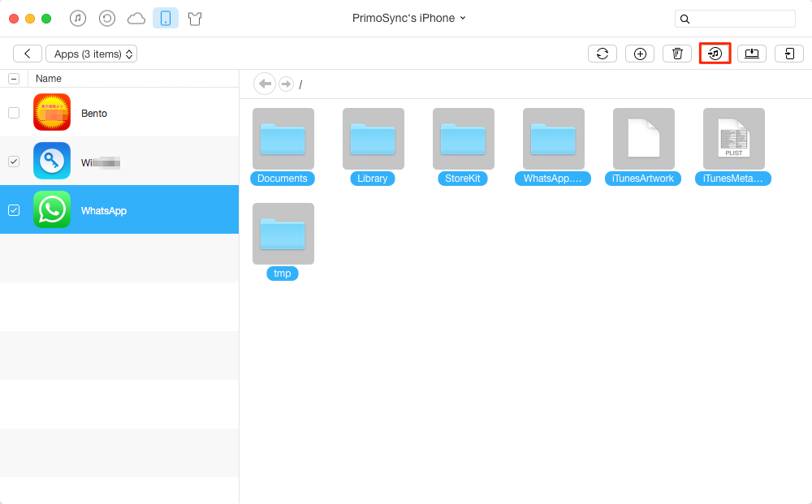Select the Bento row name
Screen dimensions: 812x504
(x=94, y=114)
